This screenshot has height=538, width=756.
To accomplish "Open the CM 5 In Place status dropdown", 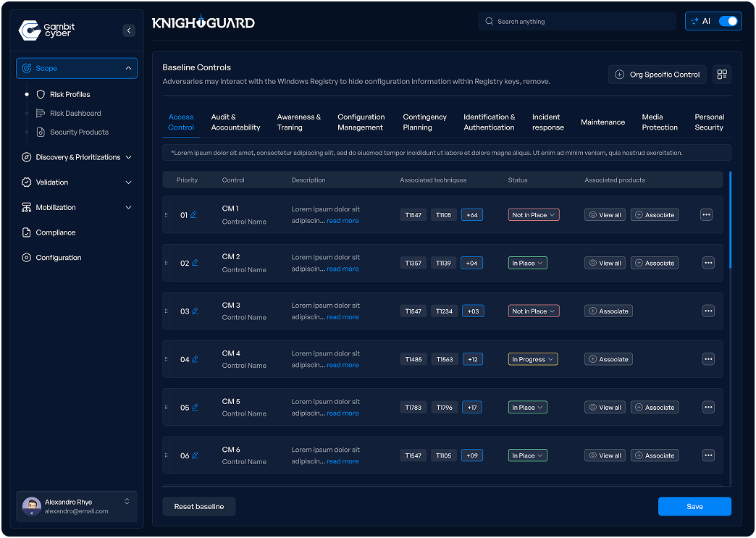I will click(527, 408).
